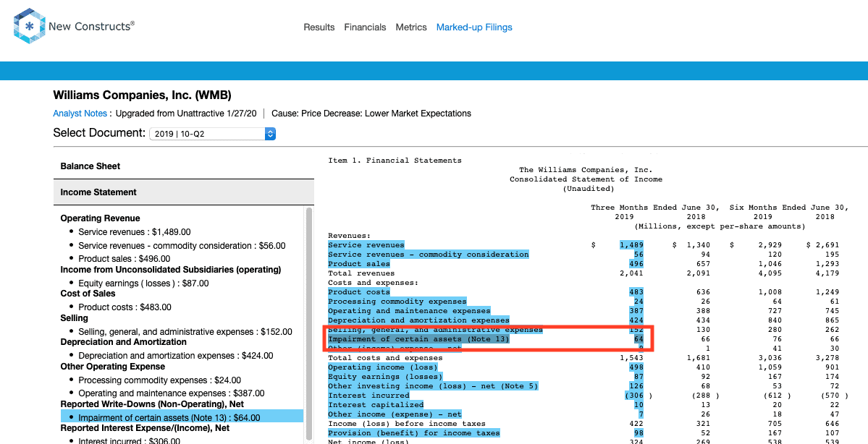The image size is (868, 444).
Task: Select the Marked-up Filings tab
Action: (474, 27)
